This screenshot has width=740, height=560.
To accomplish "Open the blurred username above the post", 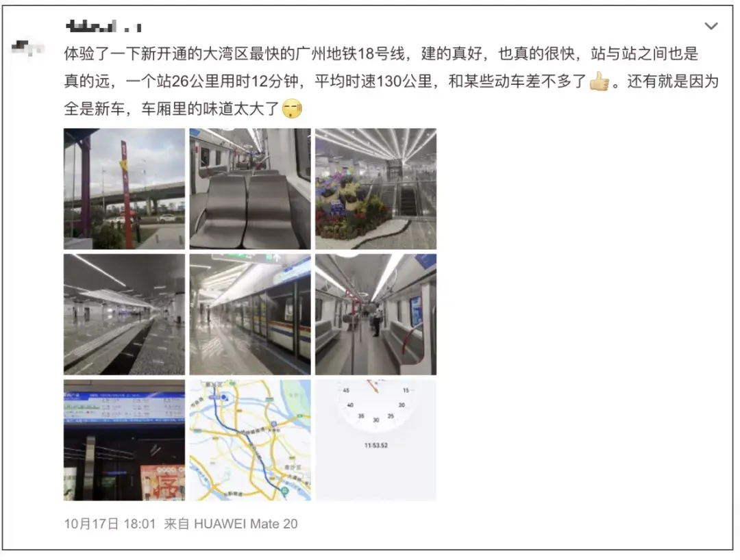I will (103, 27).
